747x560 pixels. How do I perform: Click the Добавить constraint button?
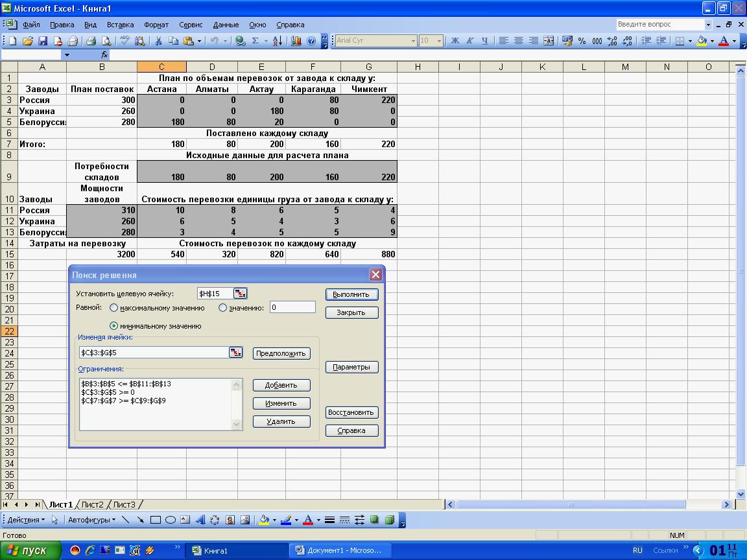[281, 385]
